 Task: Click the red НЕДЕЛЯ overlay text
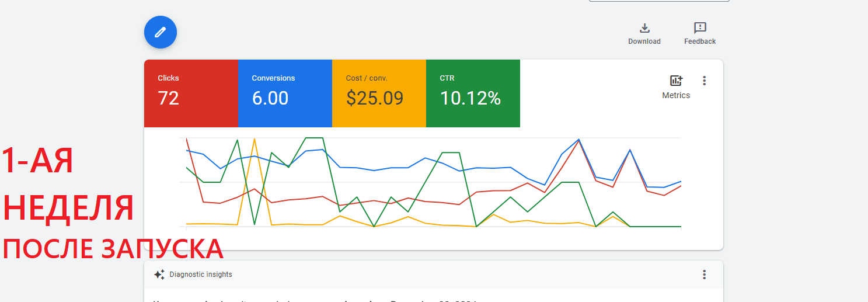point(68,207)
